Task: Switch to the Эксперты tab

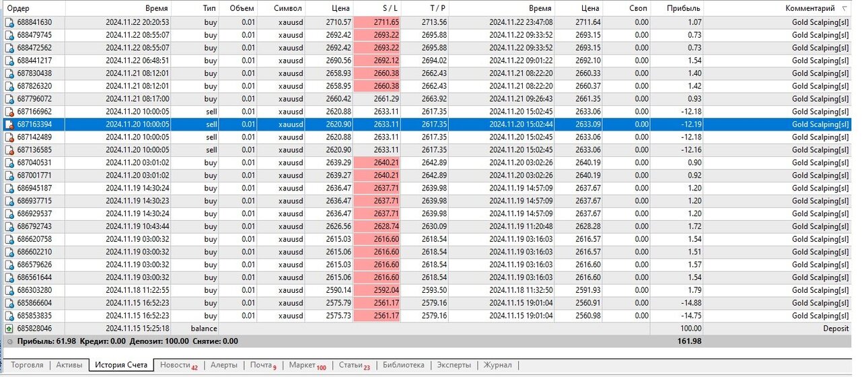Action: click(454, 365)
